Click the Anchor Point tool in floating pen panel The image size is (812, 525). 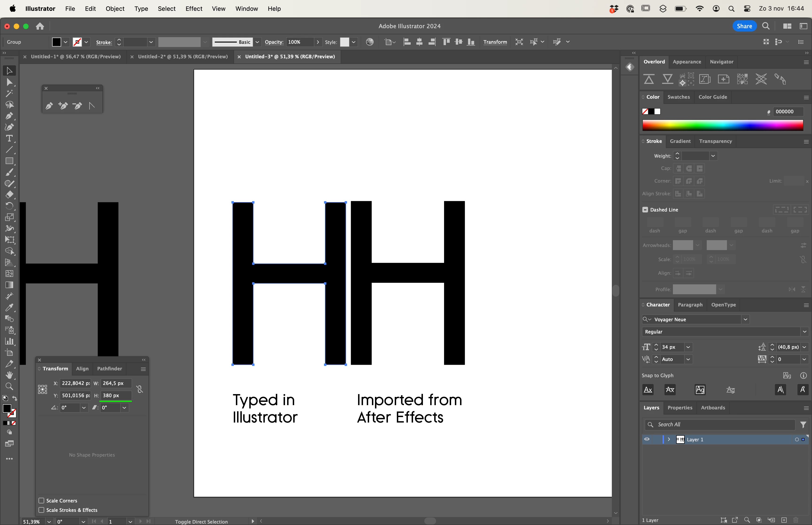pos(92,106)
